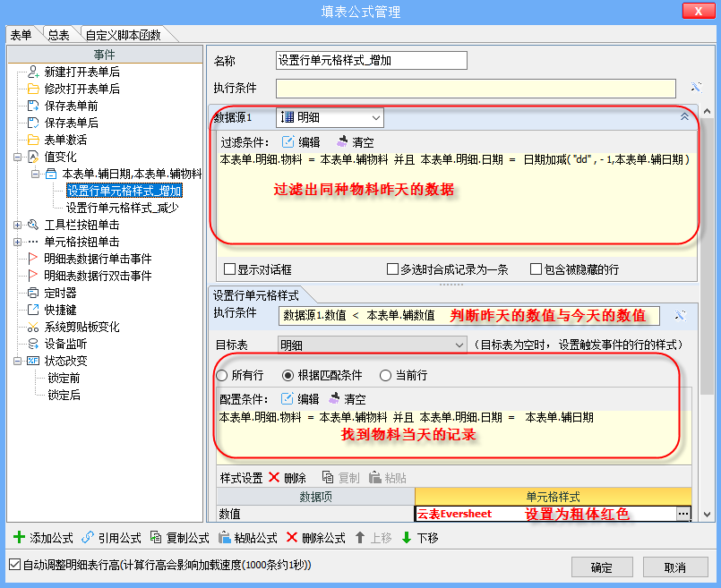Viewport: 721px width, 588px height.
Task: Select 根据匹配条件 radio button
Action: coord(288,375)
